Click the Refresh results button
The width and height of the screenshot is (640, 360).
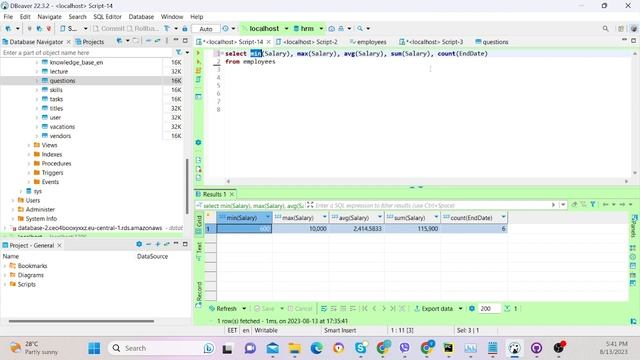tap(223, 309)
